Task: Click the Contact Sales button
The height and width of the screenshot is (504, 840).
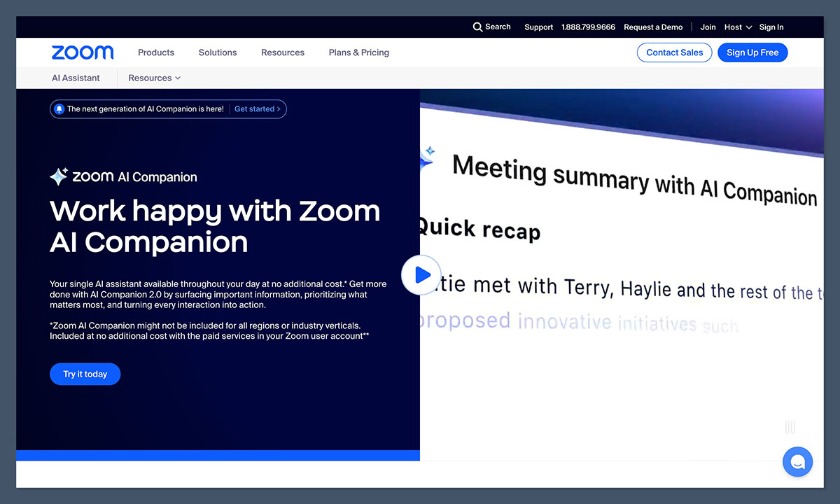Action: point(674,52)
